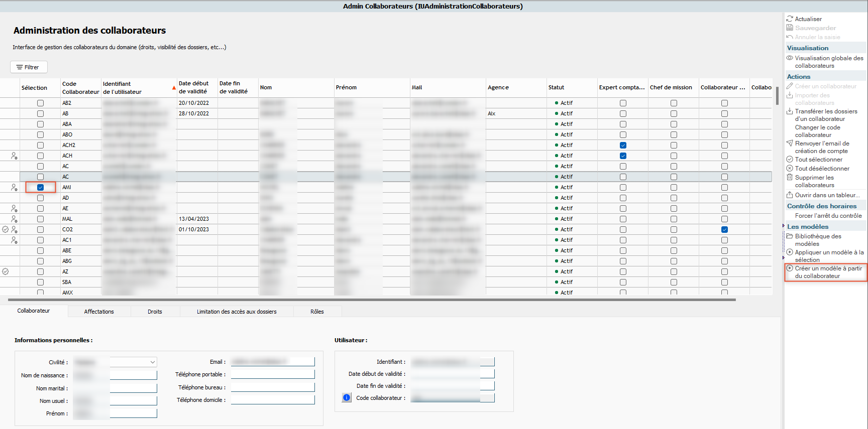Image resolution: width=868 pixels, height=429 pixels.
Task: Click the check-circle icon on the CO2 row
Action: coord(6,229)
